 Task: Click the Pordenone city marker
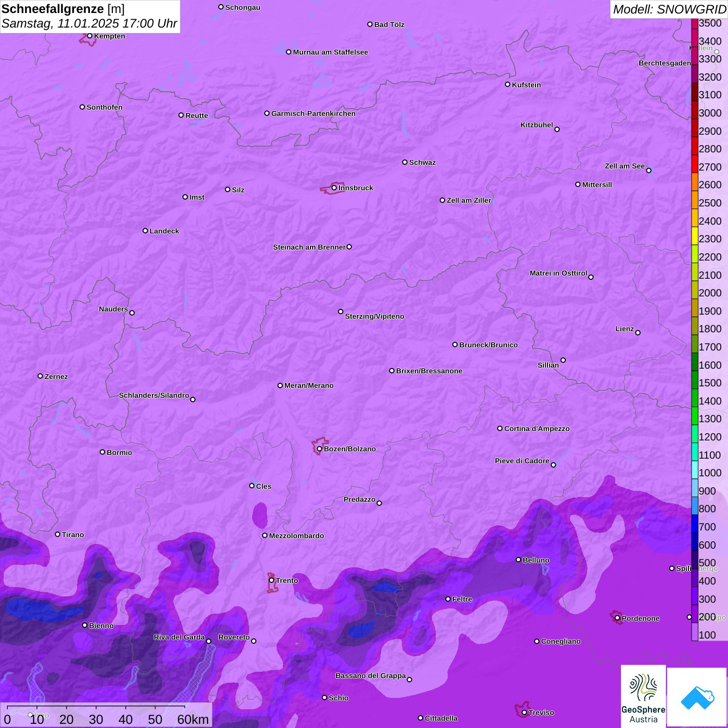point(617,618)
